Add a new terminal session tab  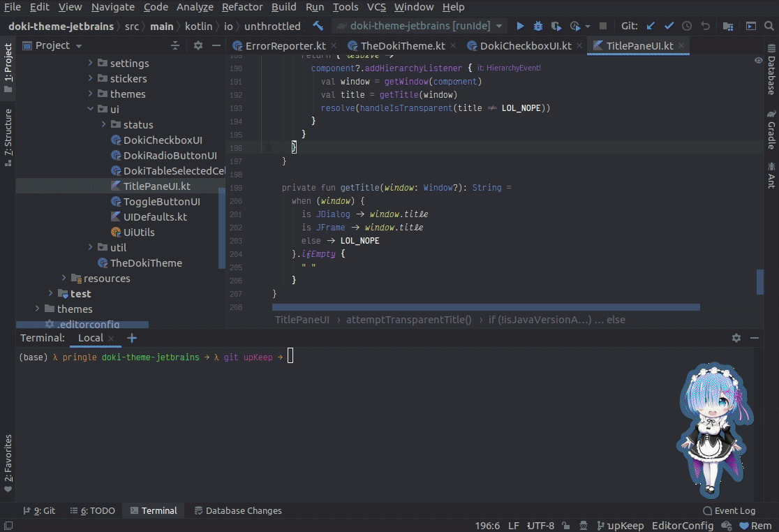click(132, 338)
